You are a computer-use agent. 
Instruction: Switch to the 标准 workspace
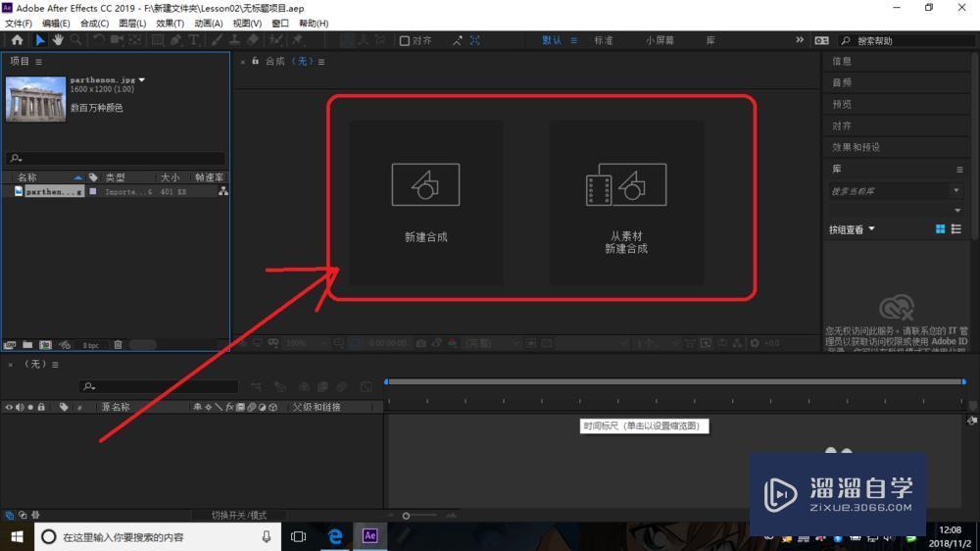coord(603,40)
